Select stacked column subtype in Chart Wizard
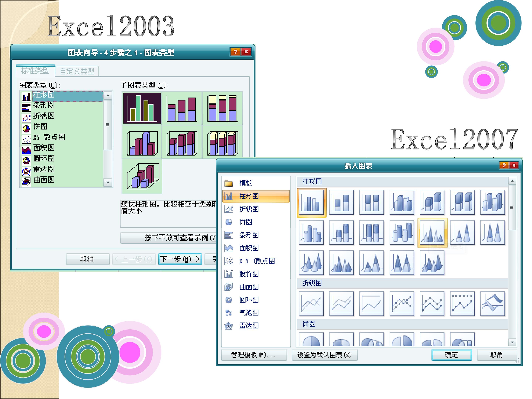 point(182,108)
